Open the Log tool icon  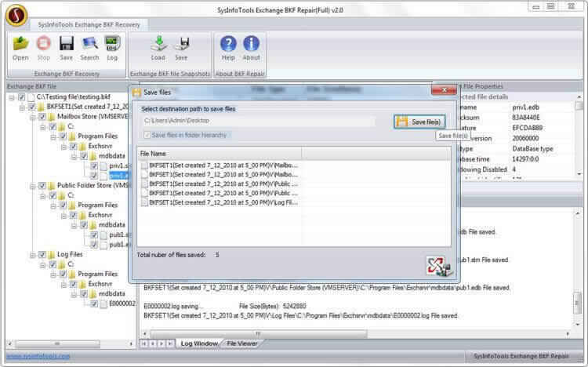[x=112, y=44]
